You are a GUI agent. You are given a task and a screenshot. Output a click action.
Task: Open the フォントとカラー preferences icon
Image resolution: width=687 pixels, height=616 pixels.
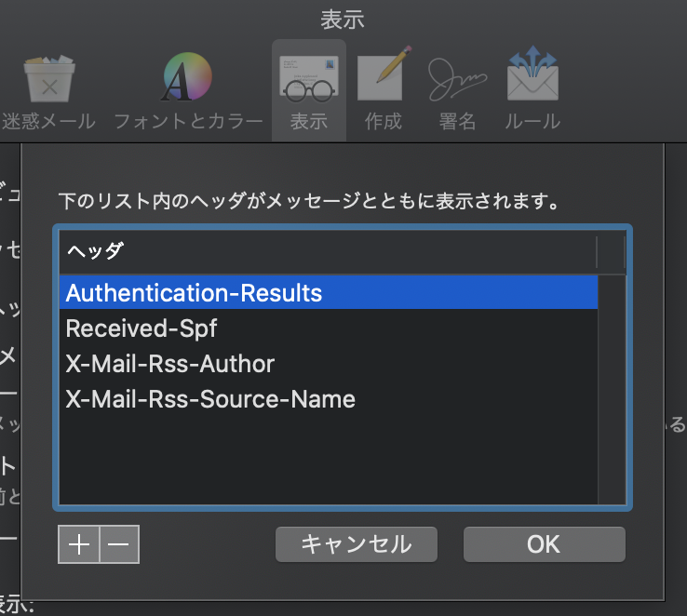pyautogui.click(x=187, y=76)
